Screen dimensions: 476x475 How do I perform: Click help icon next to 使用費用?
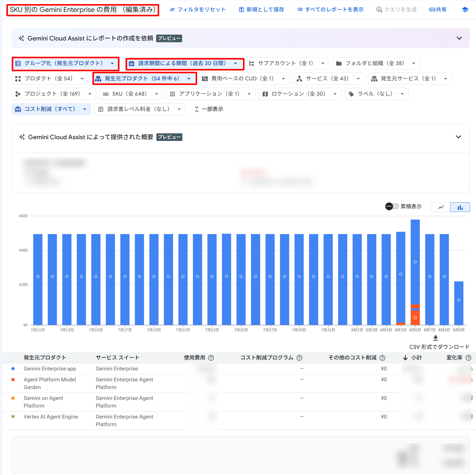pyautogui.click(x=211, y=358)
